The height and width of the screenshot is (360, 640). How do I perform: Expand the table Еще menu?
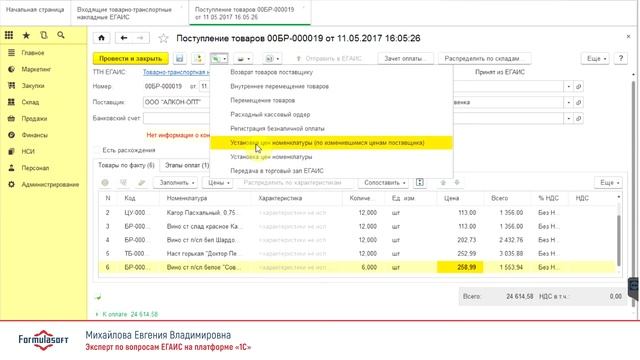[609, 183]
